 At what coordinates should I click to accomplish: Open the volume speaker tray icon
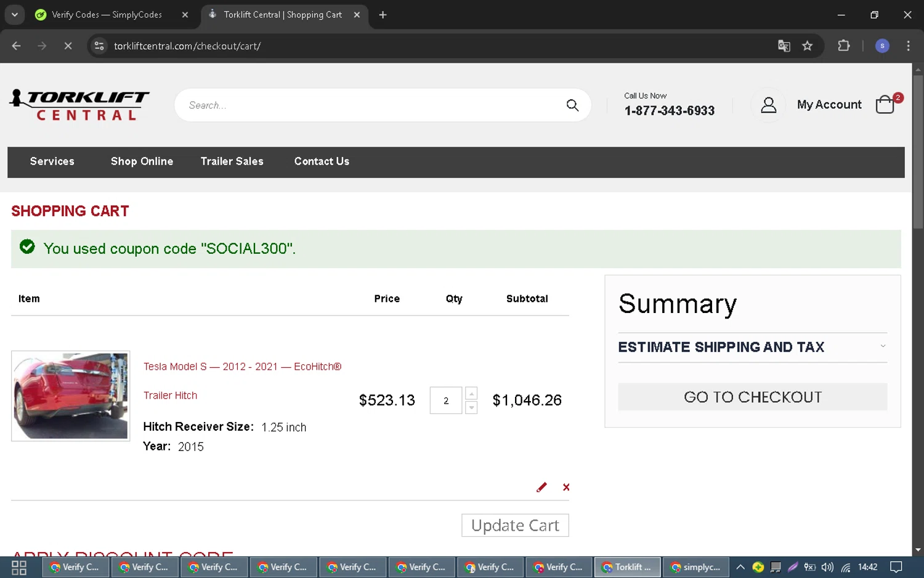(x=827, y=567)
